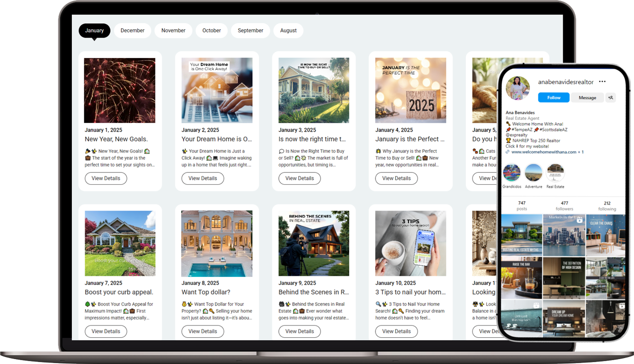This screenshot has width=634, height=364.
Task: View Details for January 1 post
Action: 106,178
